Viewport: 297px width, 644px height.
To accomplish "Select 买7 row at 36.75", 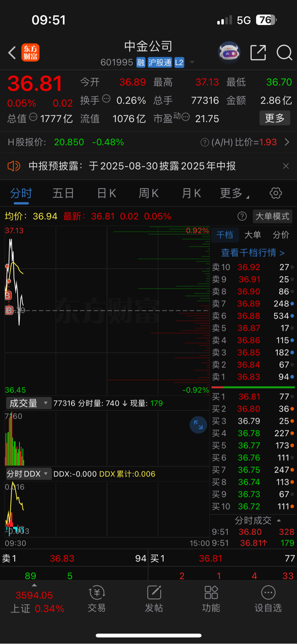I will pyautogui.click(x=253, y=470).
